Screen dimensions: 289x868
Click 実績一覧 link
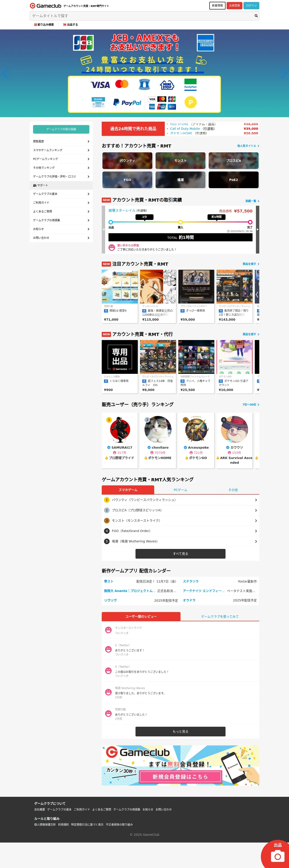click(x=252, y=201)
